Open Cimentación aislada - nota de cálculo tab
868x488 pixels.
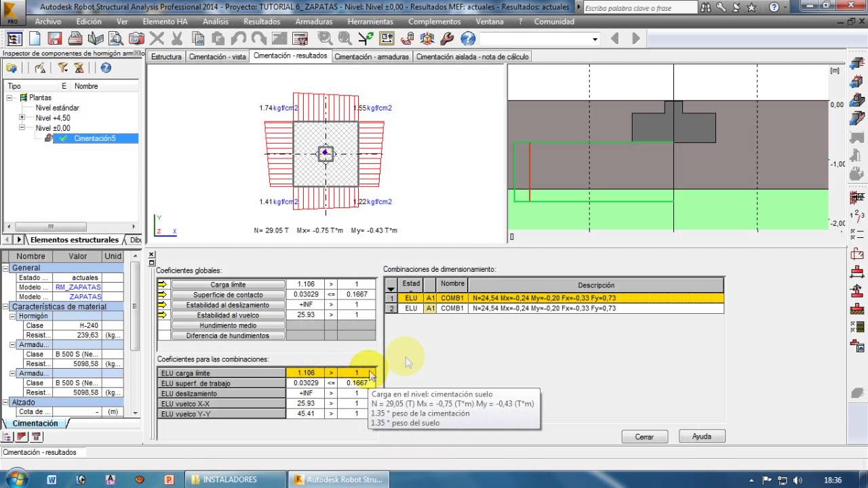point(473,57)
